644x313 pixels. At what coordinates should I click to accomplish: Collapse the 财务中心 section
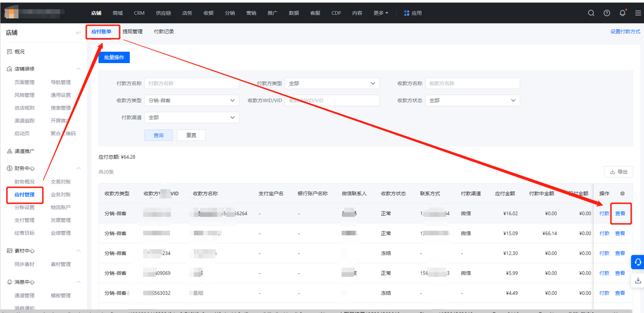(x=78, y=168)
